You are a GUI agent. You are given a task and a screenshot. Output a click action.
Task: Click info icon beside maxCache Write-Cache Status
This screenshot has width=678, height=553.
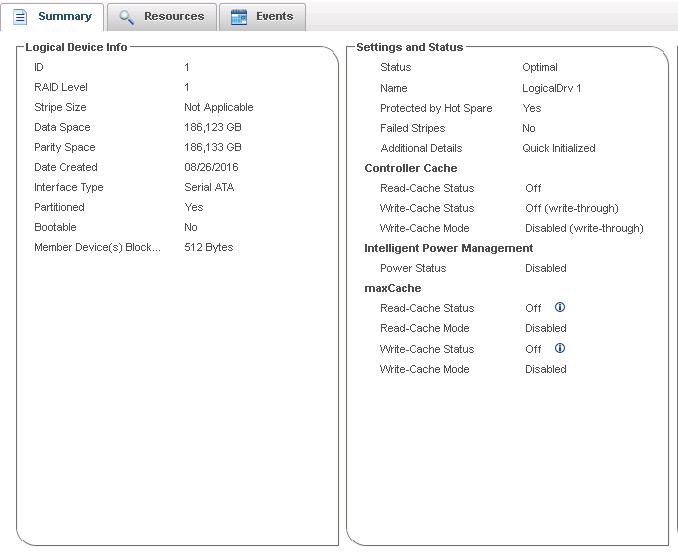click(560, 349)
